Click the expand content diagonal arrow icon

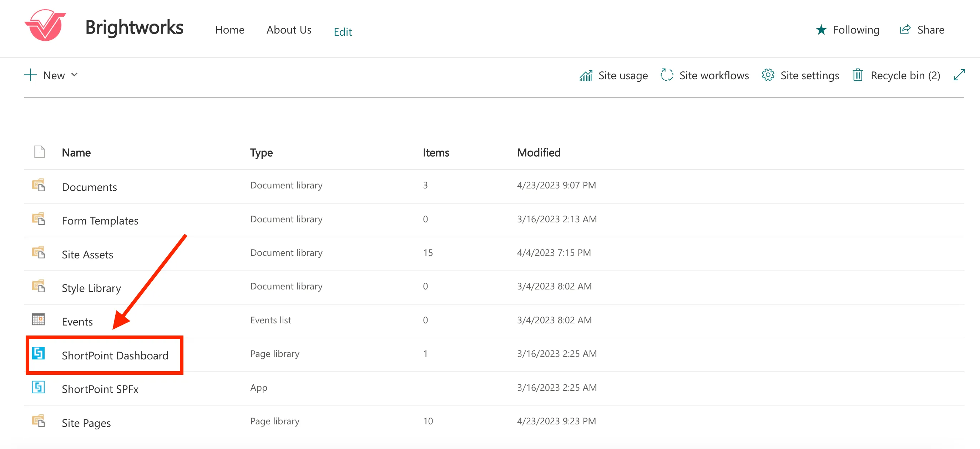coord(959,75)
